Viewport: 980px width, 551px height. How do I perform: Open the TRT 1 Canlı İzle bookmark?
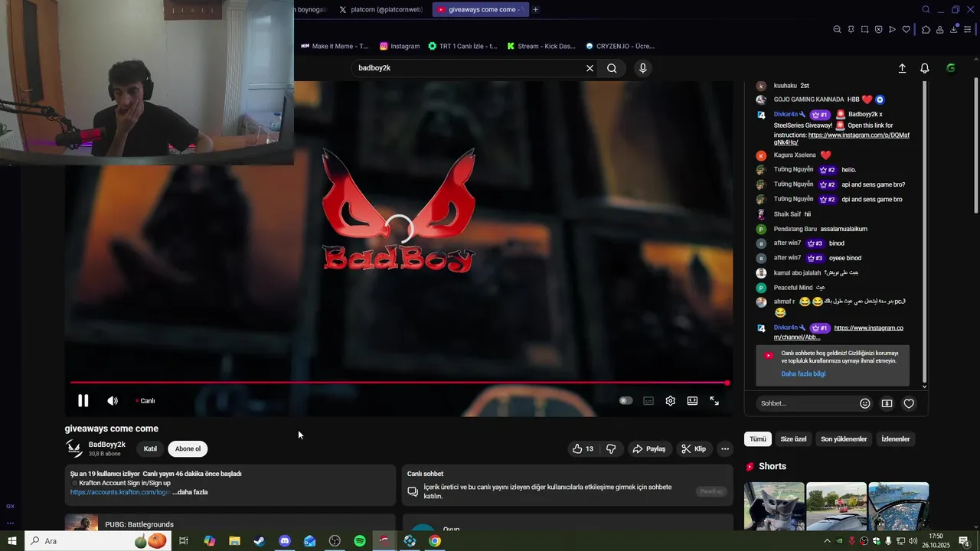coord(462,46)
